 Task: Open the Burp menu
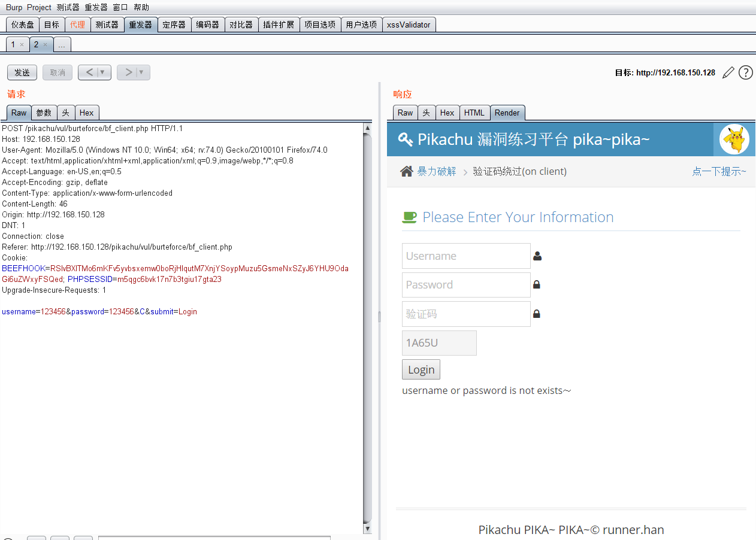tap(14, 7)
